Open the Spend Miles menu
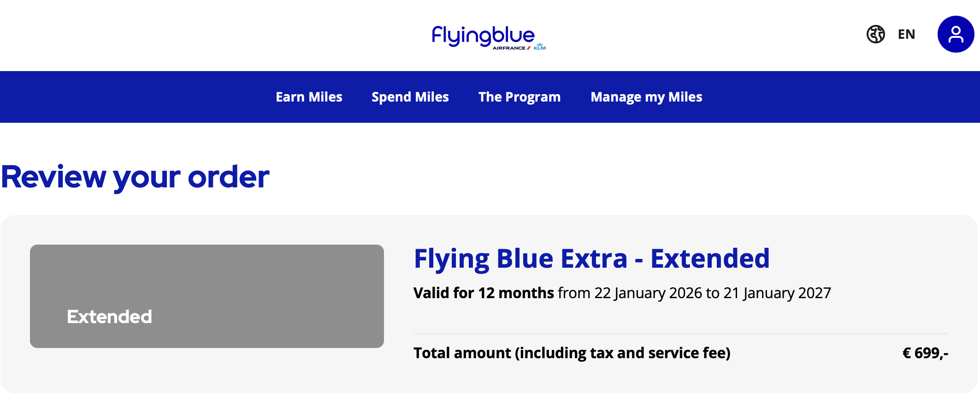The image size is (980, 396). pyautogui.click(x=410, y=97)
